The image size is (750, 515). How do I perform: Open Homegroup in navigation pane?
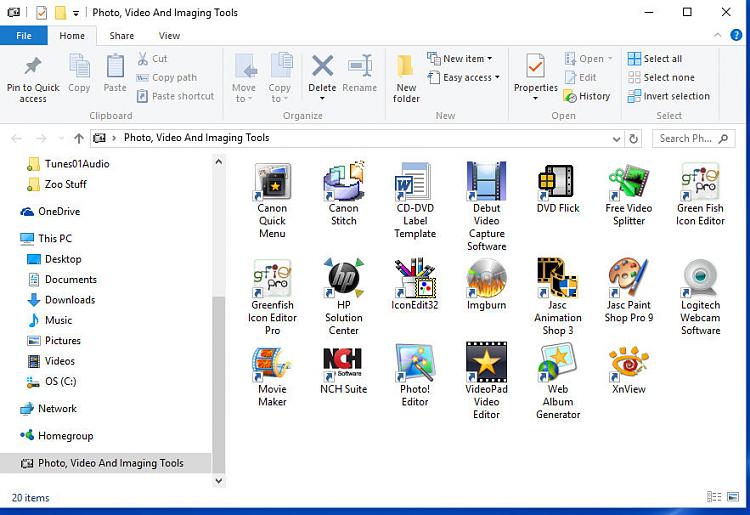(56, 436)
